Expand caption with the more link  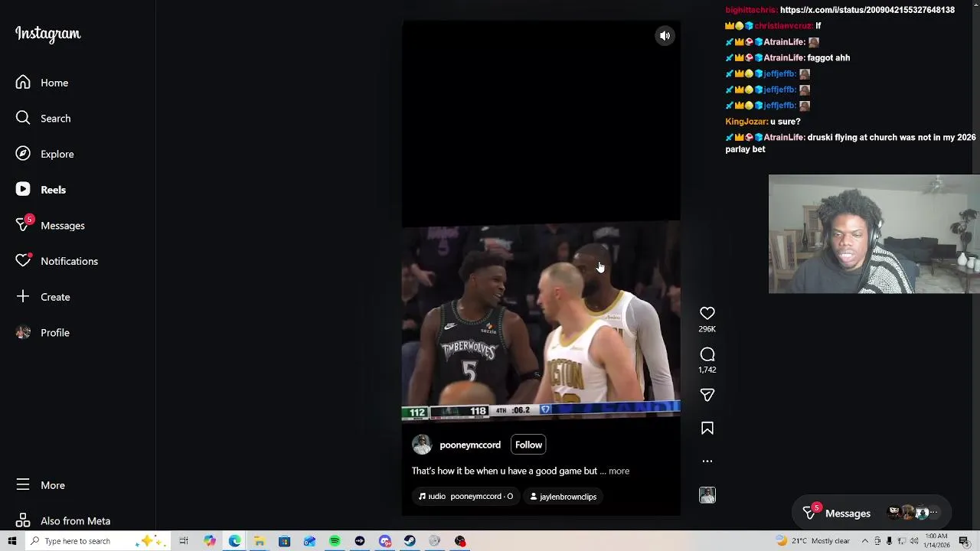[x=619, y=471]
